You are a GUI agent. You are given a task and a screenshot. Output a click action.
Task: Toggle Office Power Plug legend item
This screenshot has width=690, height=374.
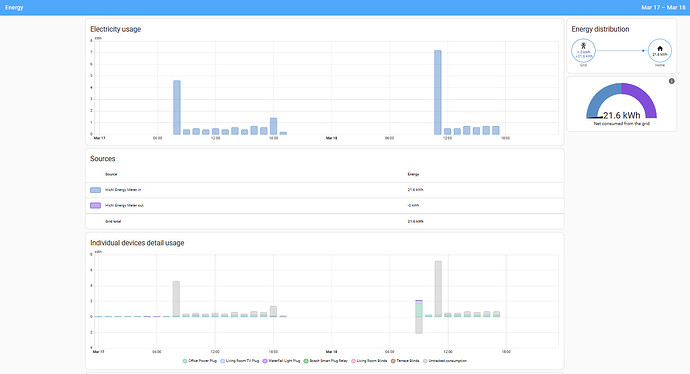200,361
